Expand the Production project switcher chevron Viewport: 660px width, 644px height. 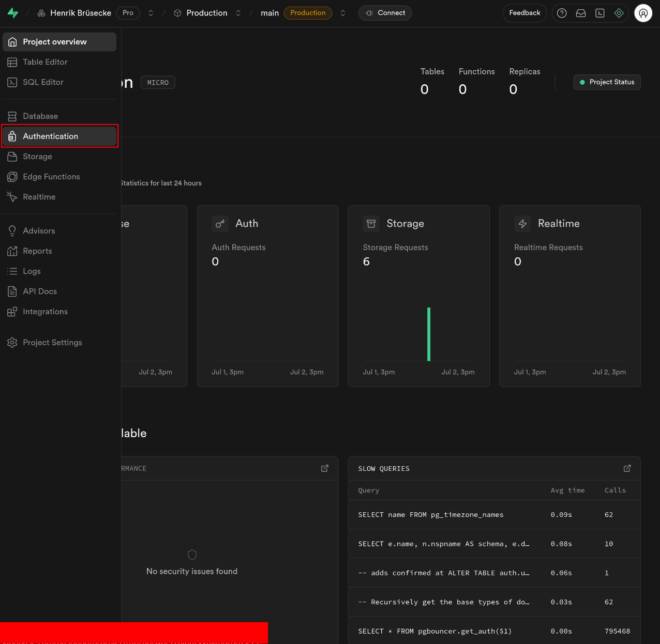pyautogui.click(x=238, y=13)
